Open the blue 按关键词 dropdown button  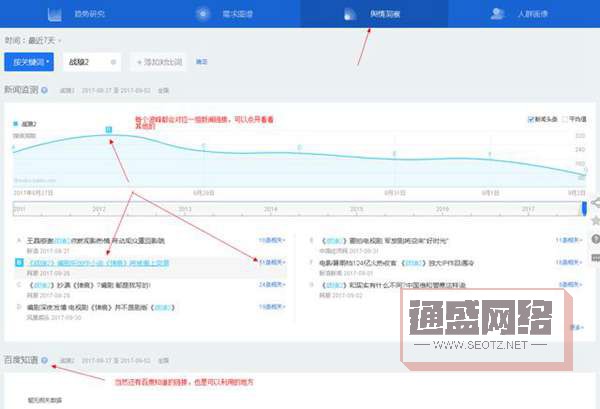pyautogui.click(x=29, y=62)
